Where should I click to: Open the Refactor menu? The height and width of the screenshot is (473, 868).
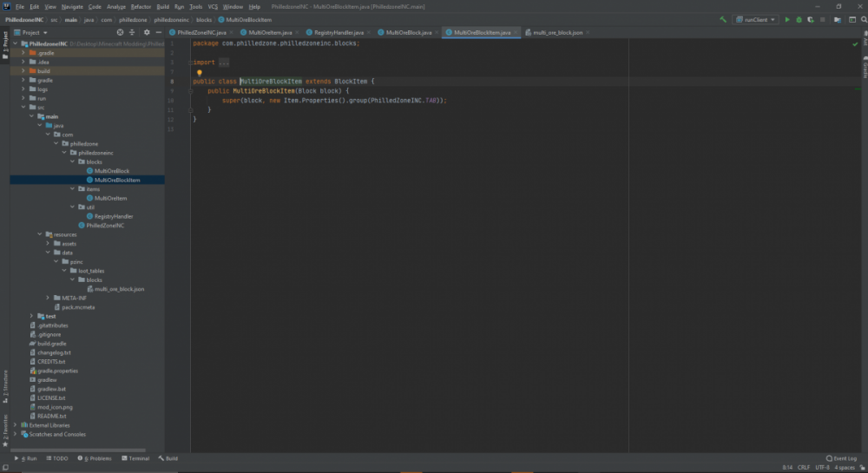(141, 7)
